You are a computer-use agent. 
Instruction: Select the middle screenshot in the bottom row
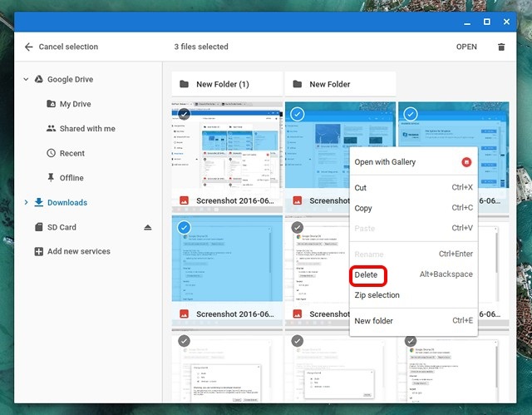tap(298, 341)
